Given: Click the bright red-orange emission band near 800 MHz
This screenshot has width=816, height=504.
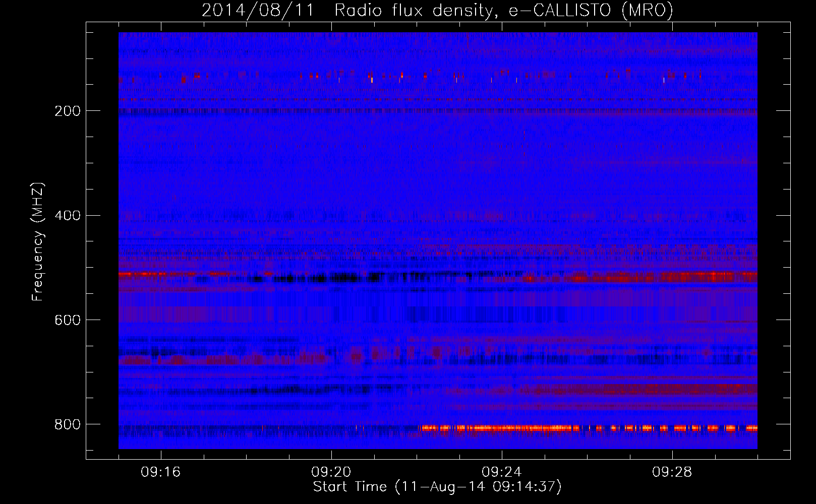Looking at the screenshot, I should (589, 428).
